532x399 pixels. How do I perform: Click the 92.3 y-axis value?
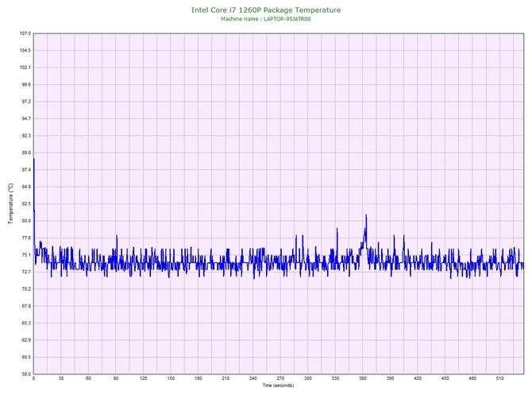(26, 135)
